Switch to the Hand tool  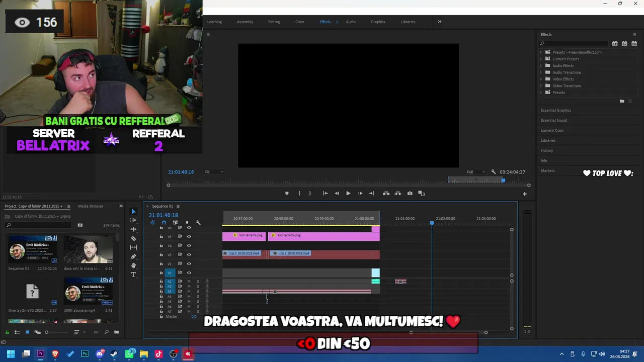(x=133, y=265)
